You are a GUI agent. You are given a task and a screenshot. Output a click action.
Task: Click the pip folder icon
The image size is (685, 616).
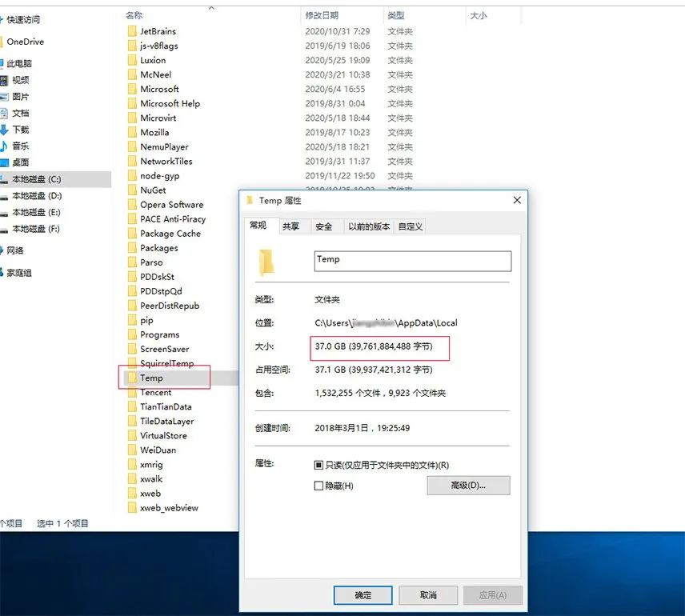[132, 320]
